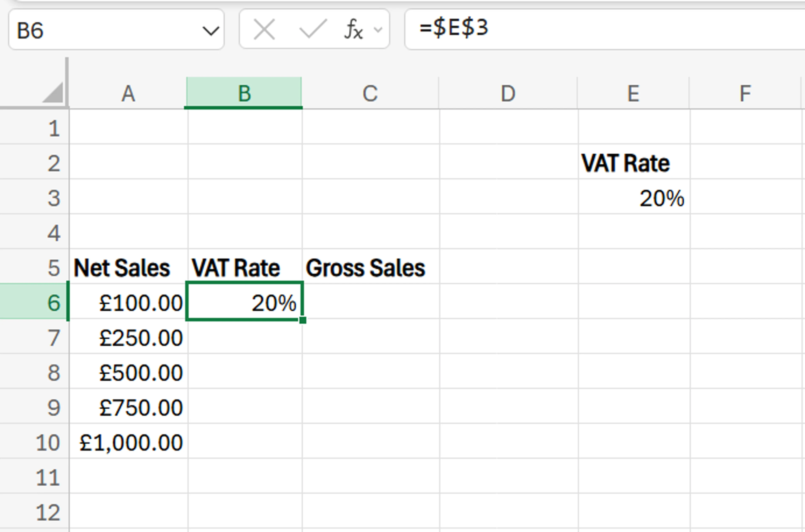
Task: Click the fill handle of cell B6
Action: (303, 320)
